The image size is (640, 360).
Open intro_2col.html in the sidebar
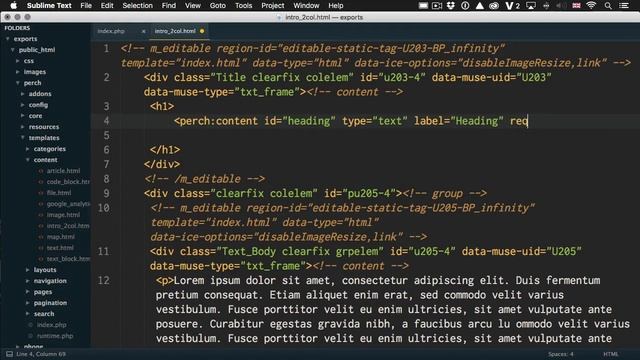[x=68, y=226]
